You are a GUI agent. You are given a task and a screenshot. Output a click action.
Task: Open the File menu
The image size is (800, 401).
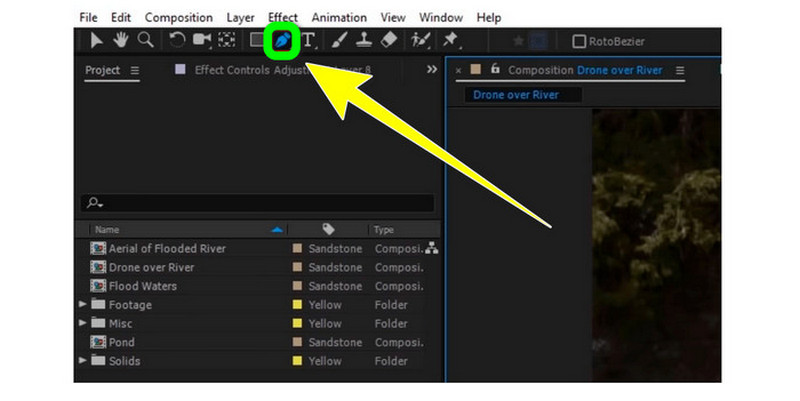[88, 17]
